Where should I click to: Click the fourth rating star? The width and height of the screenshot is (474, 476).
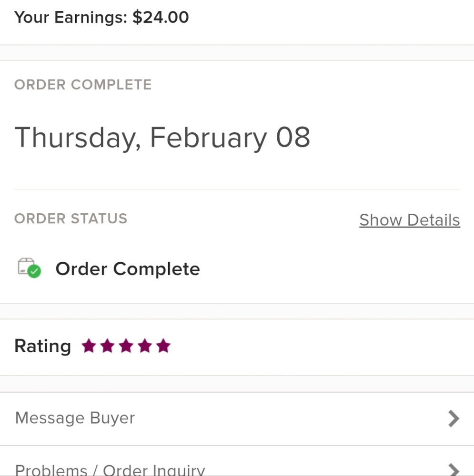tap(145, 346)
